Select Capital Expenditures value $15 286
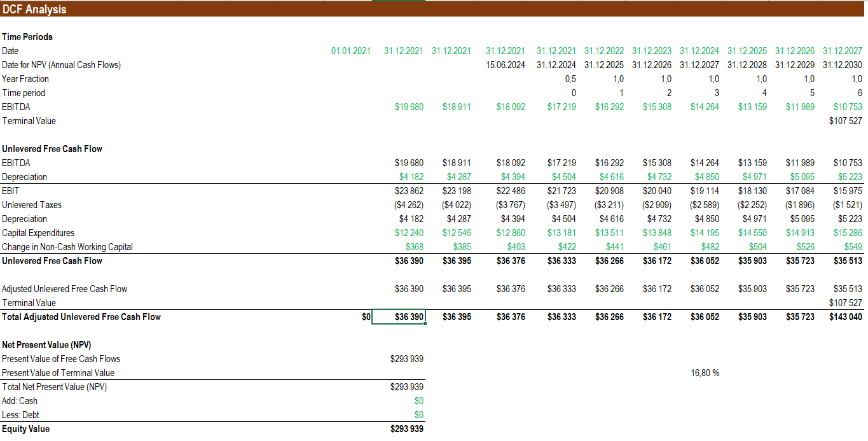 [848, 232]
